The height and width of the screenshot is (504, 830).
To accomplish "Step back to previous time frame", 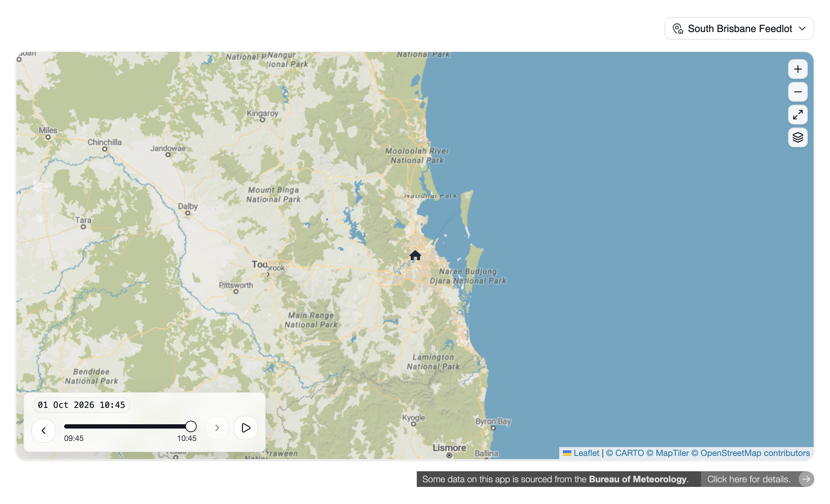I will [43, 431].
